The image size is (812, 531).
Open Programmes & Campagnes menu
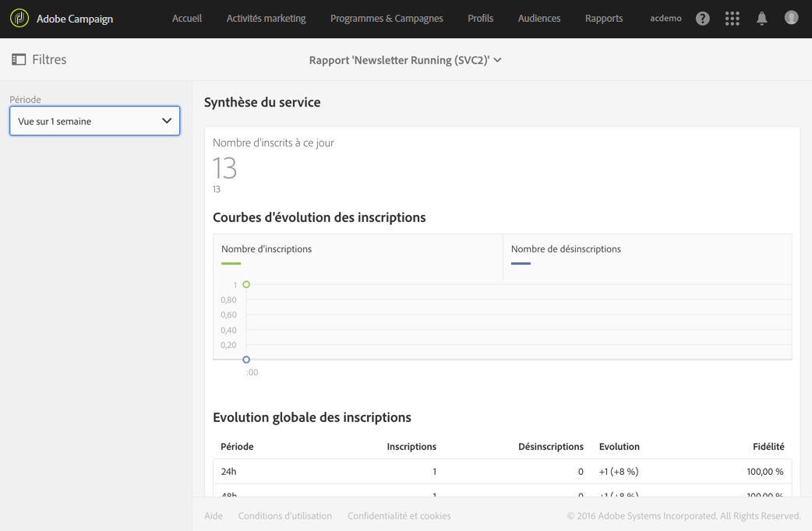pyautogui.click(x=387, y=18)
